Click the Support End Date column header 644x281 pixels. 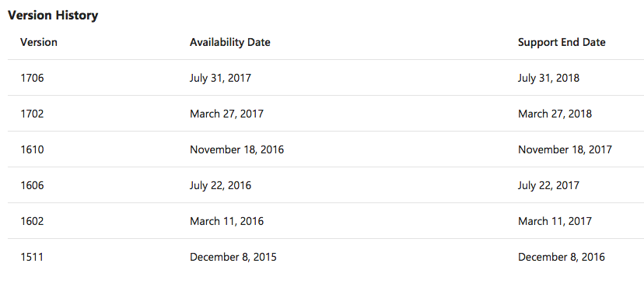click(562, 42)
